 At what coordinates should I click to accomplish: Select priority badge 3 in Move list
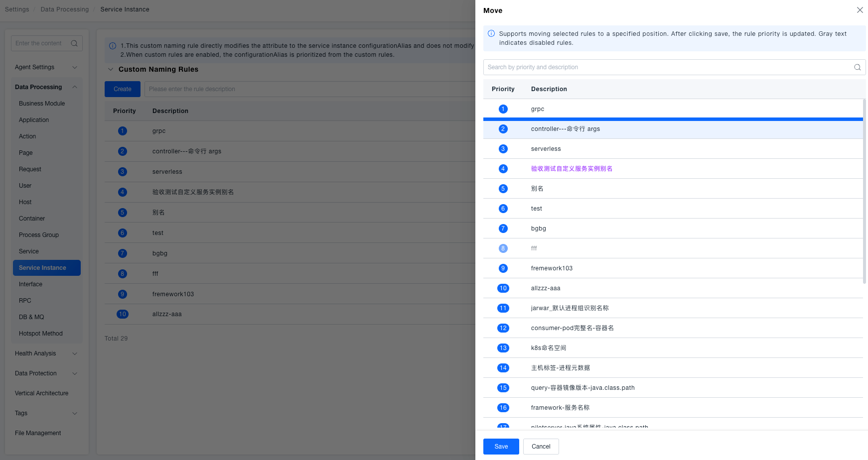[x=503, y=149]
